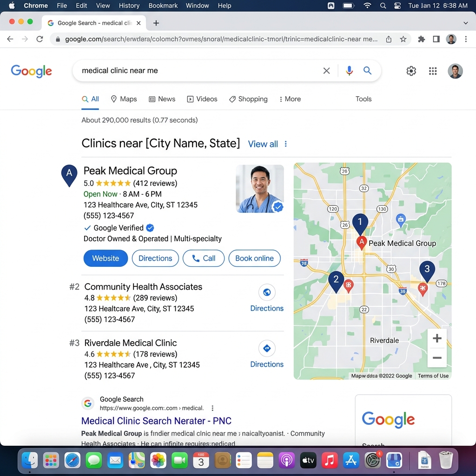Click map pin number 1

click(x=360, y=224)
